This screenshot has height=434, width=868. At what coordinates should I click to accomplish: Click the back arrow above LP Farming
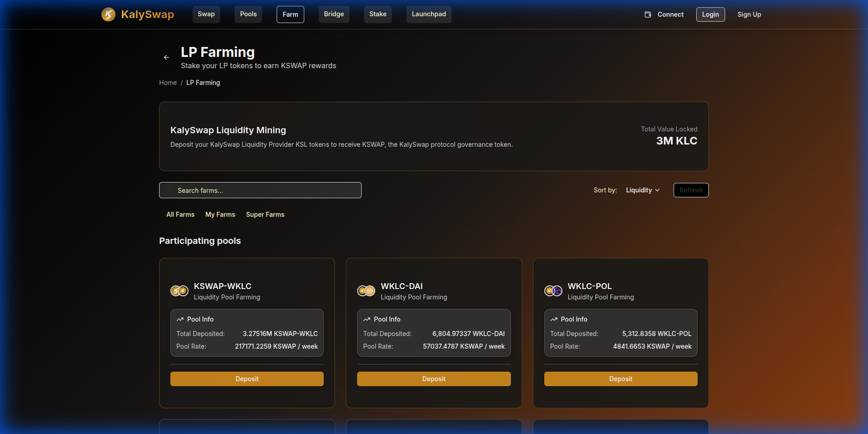tap(166, 57)
